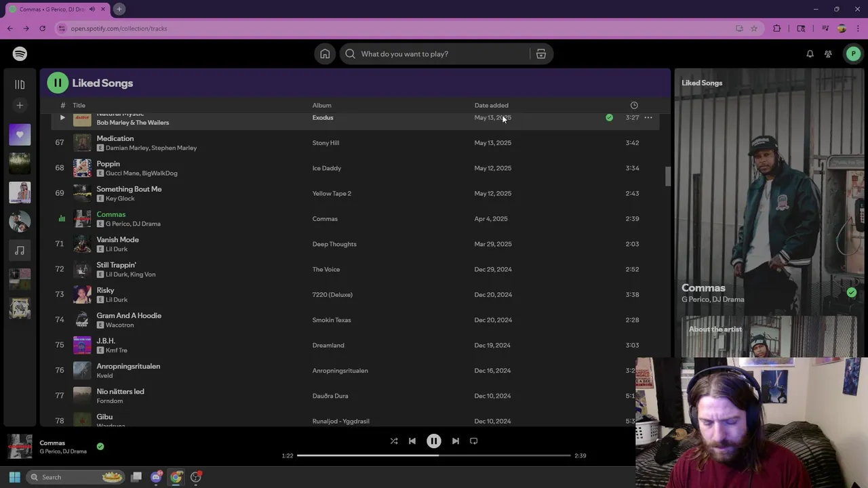Toggle liked checkmark in now playing bar

(100, 446)
